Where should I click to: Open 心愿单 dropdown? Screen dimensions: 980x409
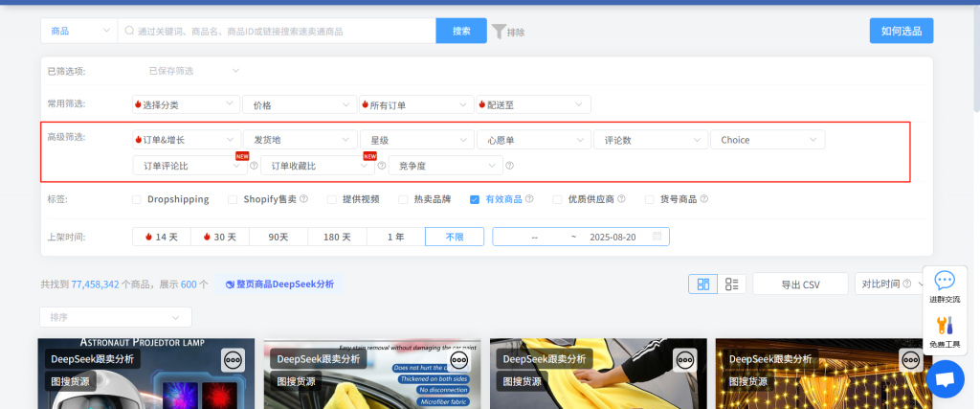click(x=533, y=140)
